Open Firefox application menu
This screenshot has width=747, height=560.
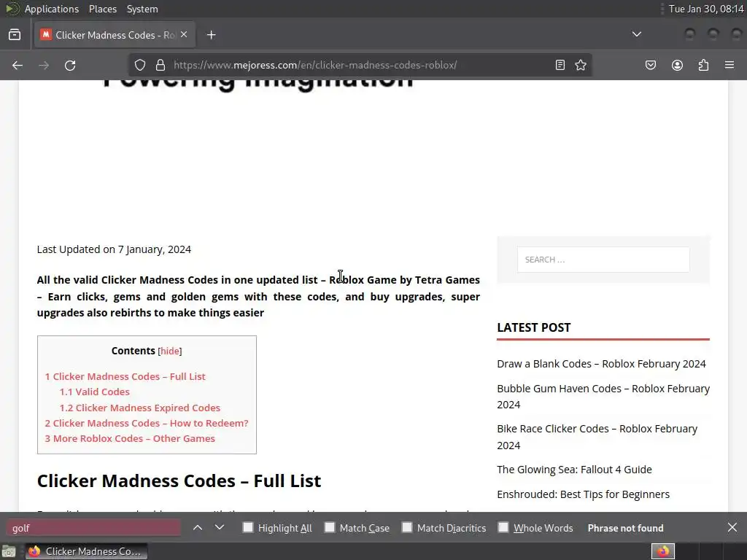729,65
